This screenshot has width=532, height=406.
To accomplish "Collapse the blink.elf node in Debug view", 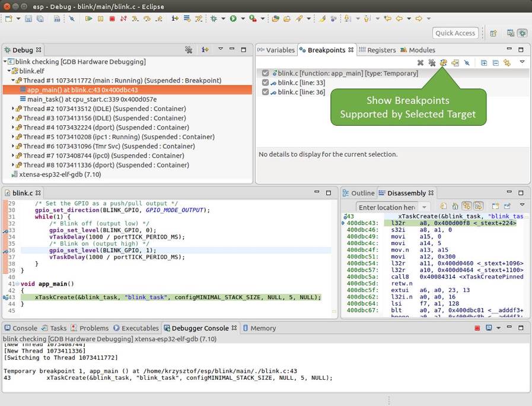I will [10, 71].
